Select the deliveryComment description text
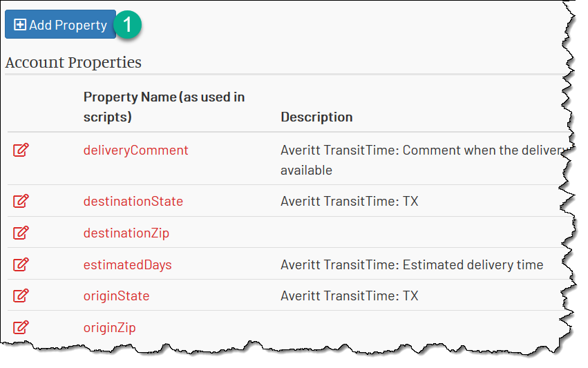Screen dimensions: 588x368 (423, 160)
